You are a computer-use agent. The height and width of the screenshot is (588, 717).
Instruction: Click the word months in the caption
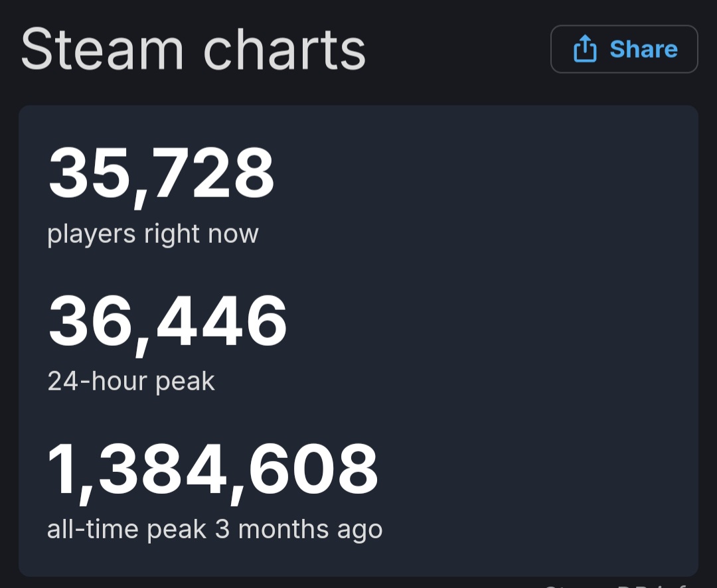283,530
